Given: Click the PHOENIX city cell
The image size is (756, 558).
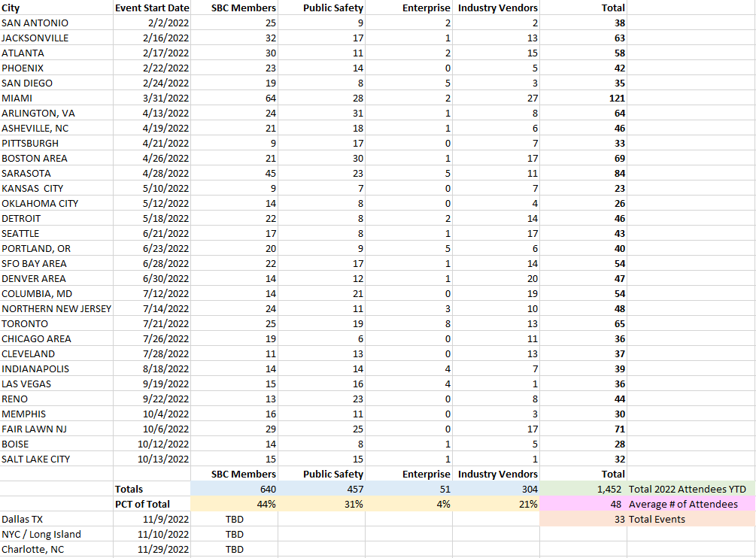Looking at the screenshot, I should pyautogui.click(x=56, y=68).
